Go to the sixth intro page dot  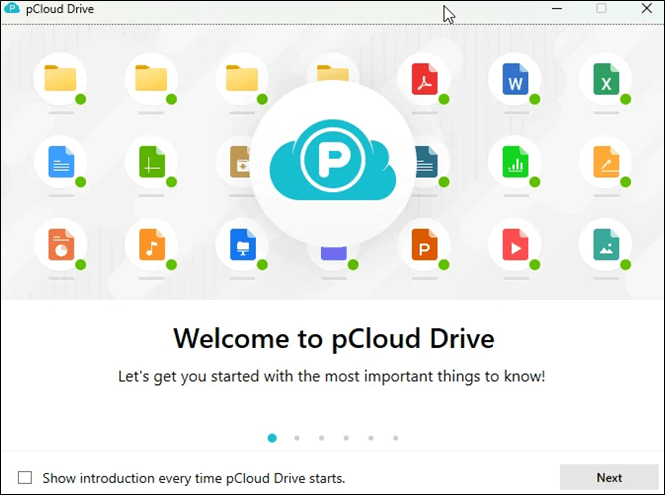click(x=395, y=438)
